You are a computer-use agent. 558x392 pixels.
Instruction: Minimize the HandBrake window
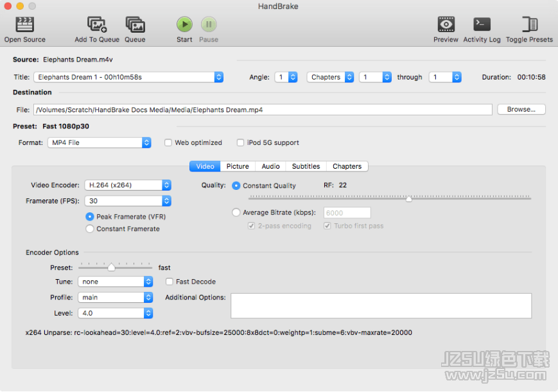click(21, 6)
